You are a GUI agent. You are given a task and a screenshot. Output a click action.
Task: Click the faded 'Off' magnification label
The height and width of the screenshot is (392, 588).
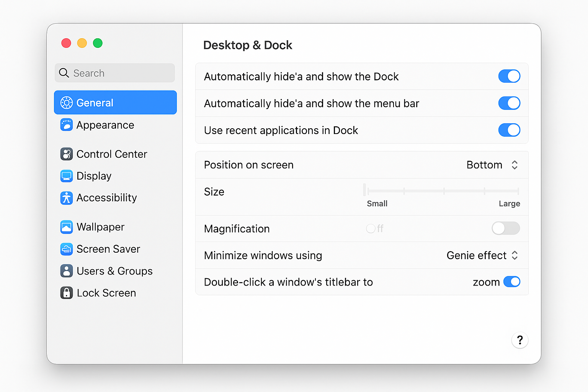(375, 229)
